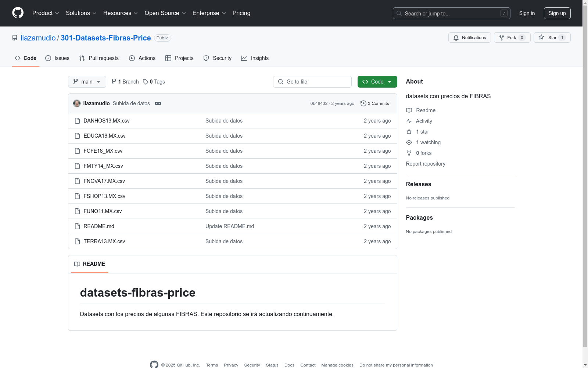Select the Security tab
The image size is (588, 368).
point(218,58)
